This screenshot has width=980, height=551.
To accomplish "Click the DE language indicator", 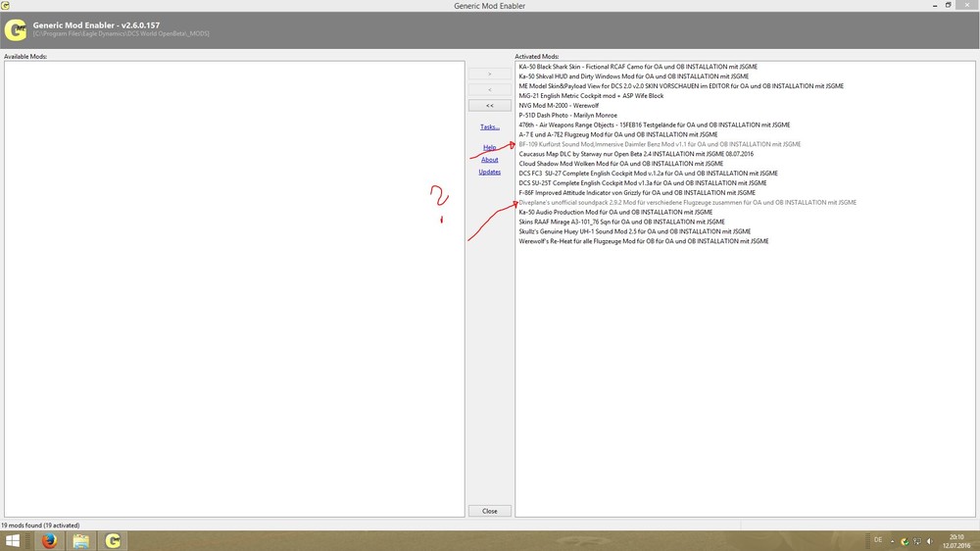I will point(877,540).
